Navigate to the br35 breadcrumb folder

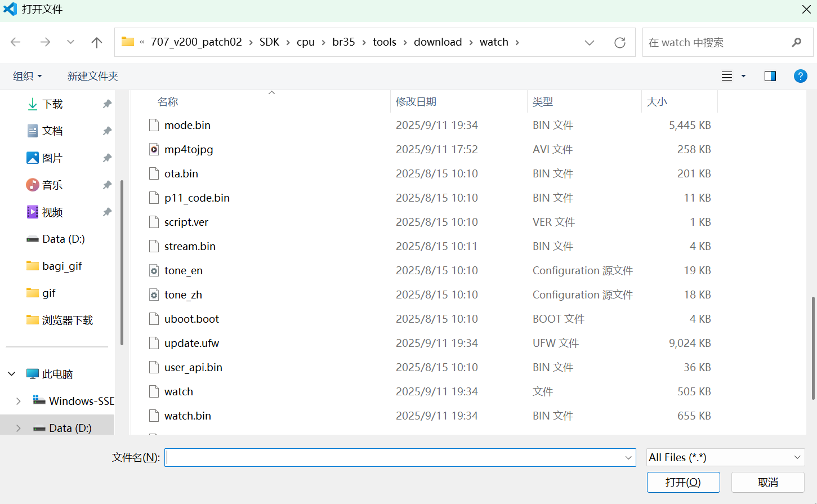343,42
